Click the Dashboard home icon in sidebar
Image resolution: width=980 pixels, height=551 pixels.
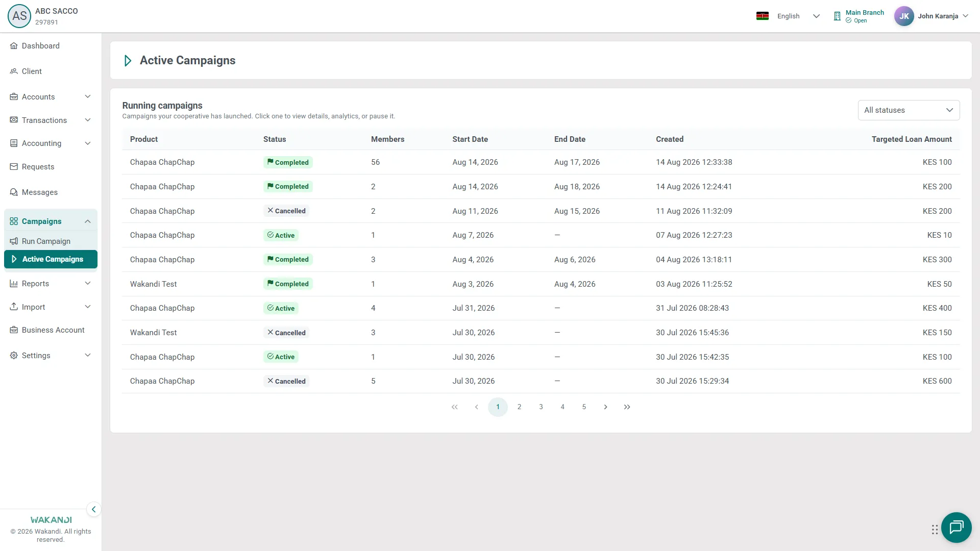coord(14,46)
